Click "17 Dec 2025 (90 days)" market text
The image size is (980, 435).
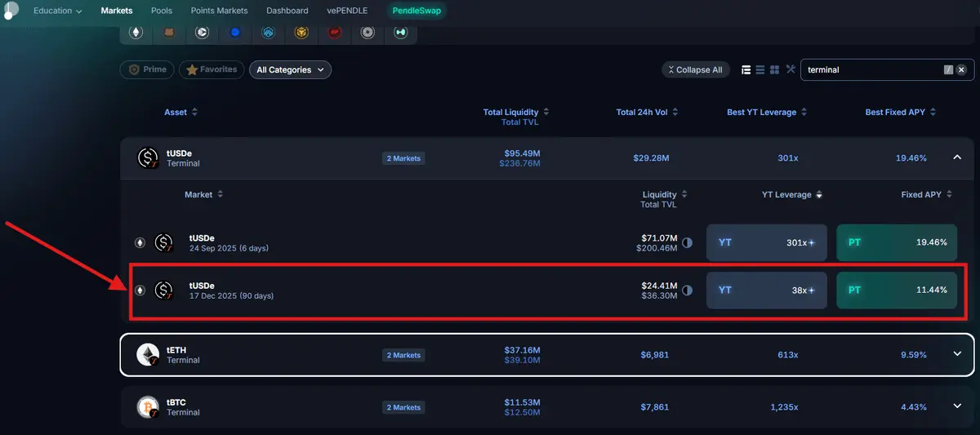click(x=231, y=295)
